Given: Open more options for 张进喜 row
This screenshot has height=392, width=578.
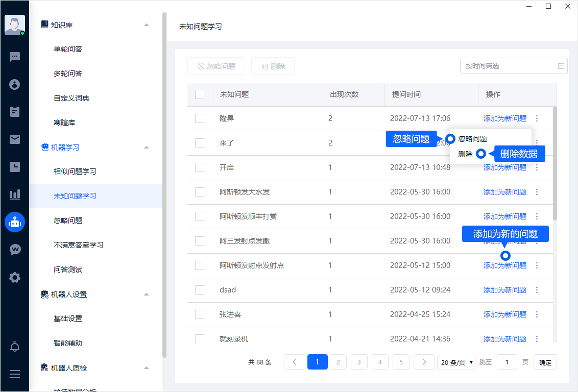Looking at the screenshot, I should click(x=537, y=314).
